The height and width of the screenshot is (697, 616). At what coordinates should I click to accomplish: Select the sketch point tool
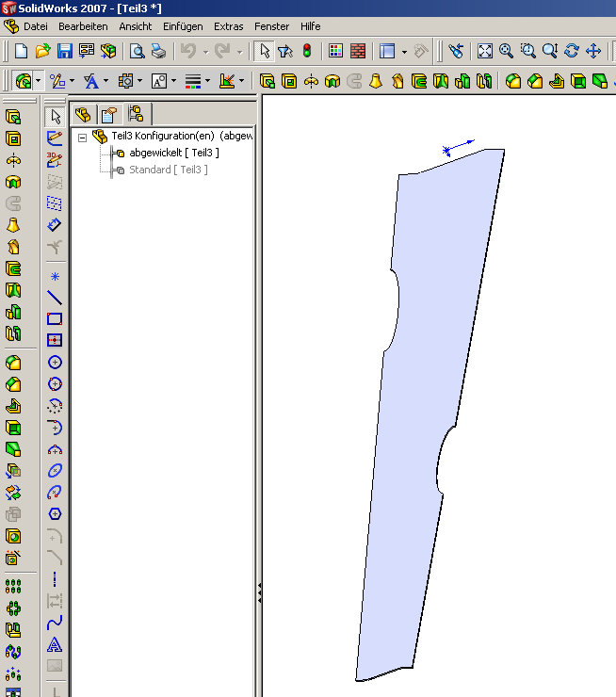55,277
